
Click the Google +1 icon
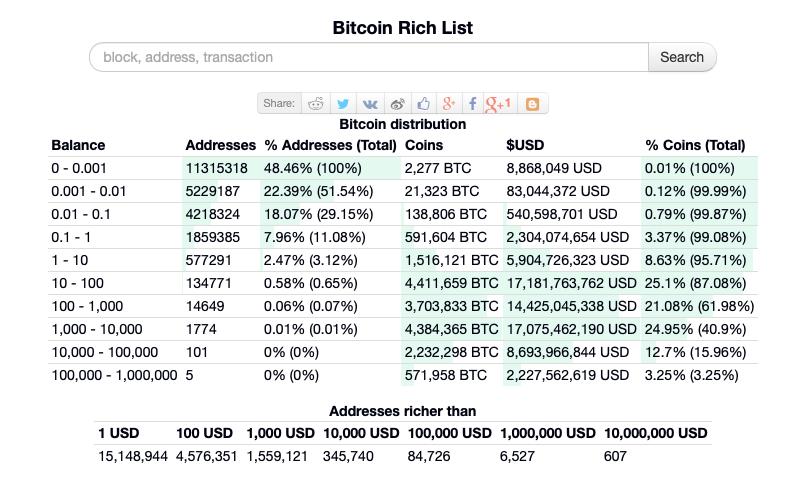pos(498,104)
